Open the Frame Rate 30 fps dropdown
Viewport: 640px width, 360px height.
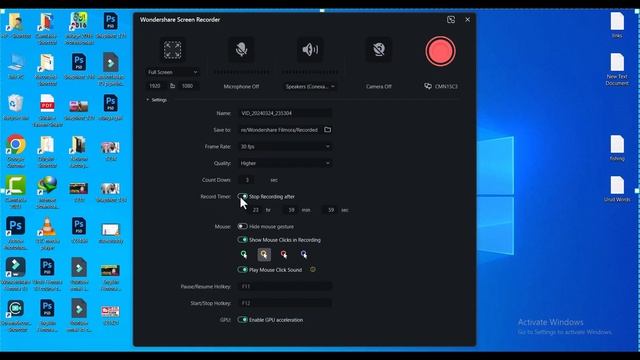coord(285,147)
